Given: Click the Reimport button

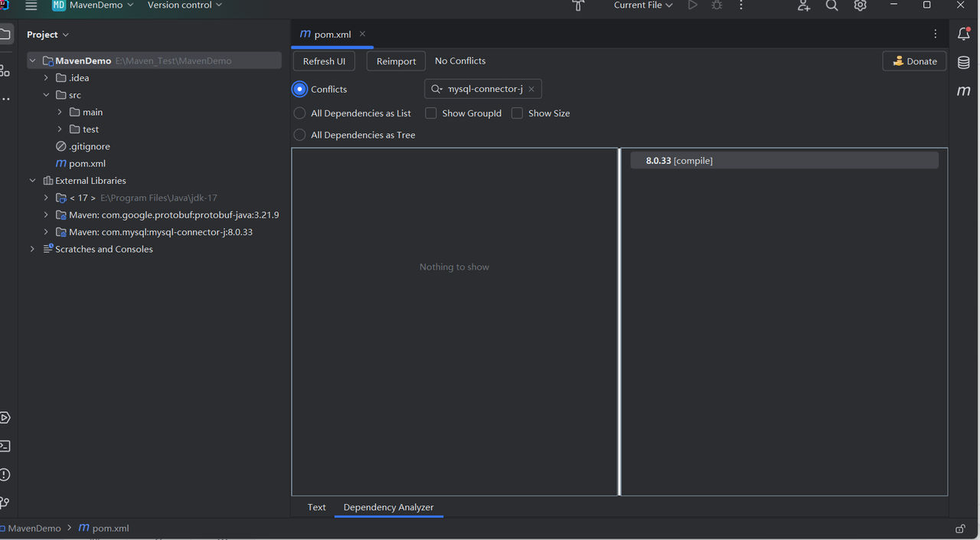Looking at the screenshot, I should click(396, 61).
